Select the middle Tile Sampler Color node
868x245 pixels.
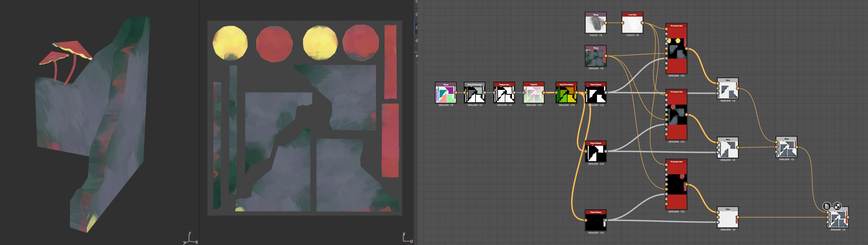[676, 115]
